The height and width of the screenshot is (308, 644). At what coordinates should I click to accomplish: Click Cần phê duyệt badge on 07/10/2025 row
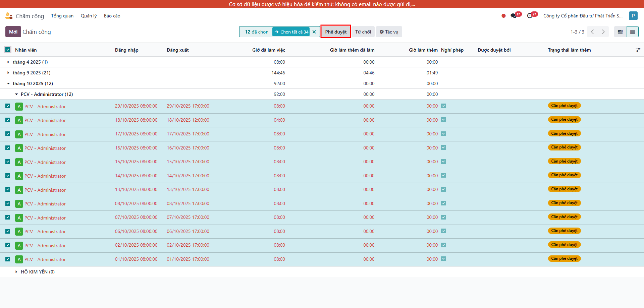point(565,217)
